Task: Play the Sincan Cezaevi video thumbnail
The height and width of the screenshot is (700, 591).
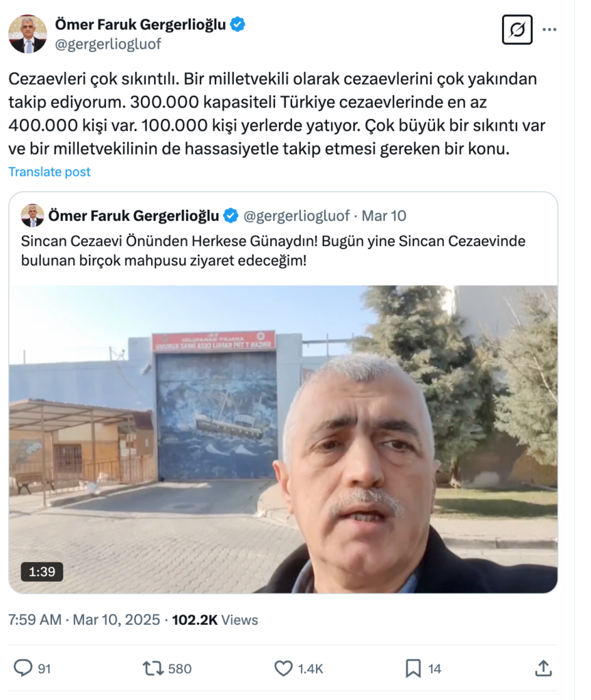Action: pos(283,440)
